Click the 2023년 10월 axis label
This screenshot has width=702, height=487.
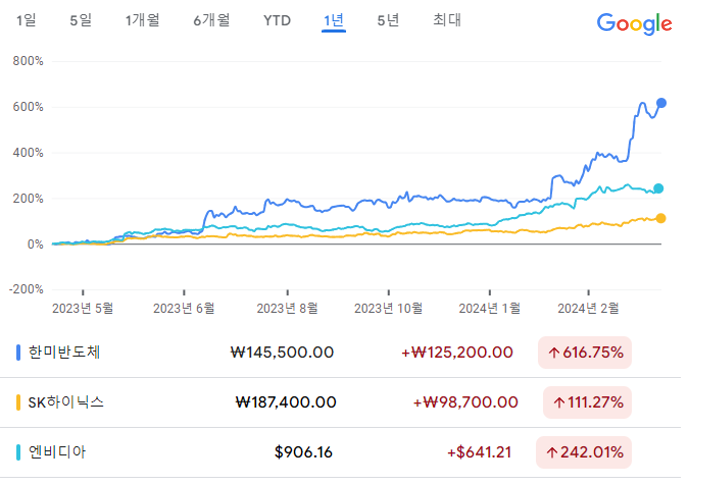(x=388, y=308)
